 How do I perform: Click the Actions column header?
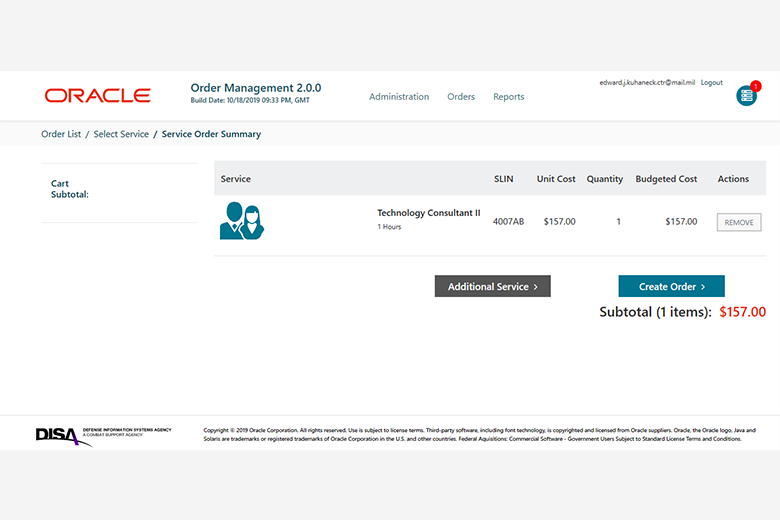point(733,179)
